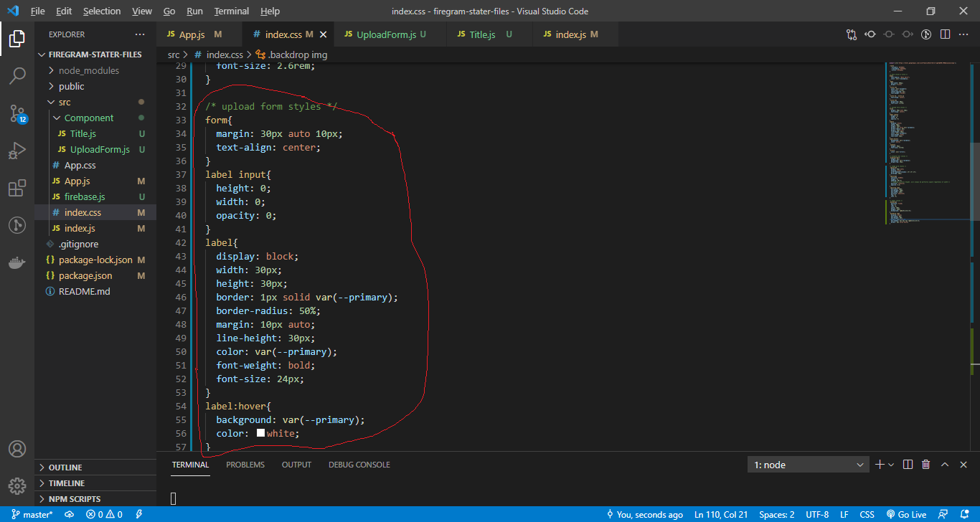The height and width of the screenshot is (522, 980).
Task: Click the feedback icon in status bar
Action: click(945, 514)
